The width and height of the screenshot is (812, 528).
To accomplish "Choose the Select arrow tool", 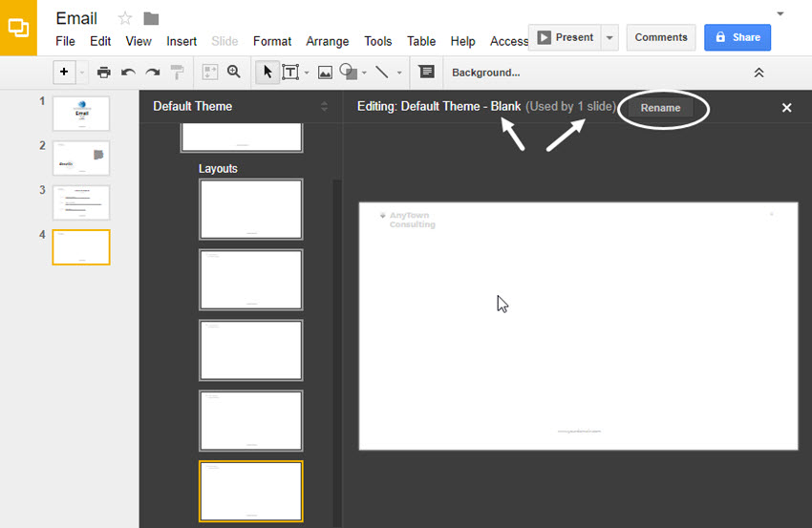I will pos(267,72).
